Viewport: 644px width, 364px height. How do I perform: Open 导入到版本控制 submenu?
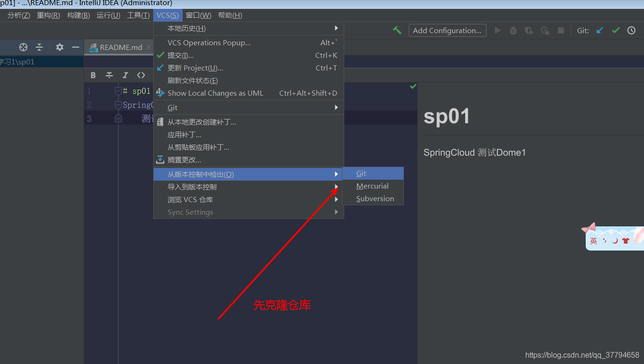point(249,187)
